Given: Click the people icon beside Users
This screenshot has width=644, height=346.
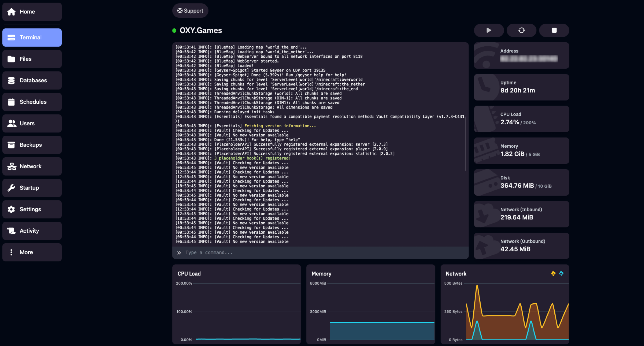Looking at the screenshot, I should tap(12, 123).
